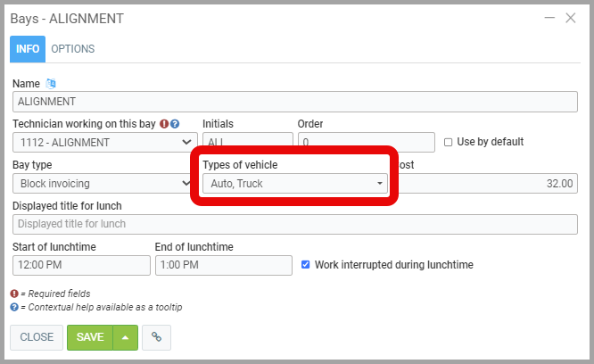The width and height of the screenshot is (594, 364).
Task: Expand the Save button arrow options
Action: [126, 337]
